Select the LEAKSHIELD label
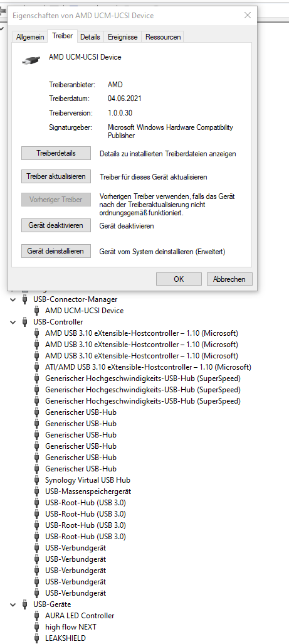The height and width of the screenshot is (644, 289). pos(66,638)
